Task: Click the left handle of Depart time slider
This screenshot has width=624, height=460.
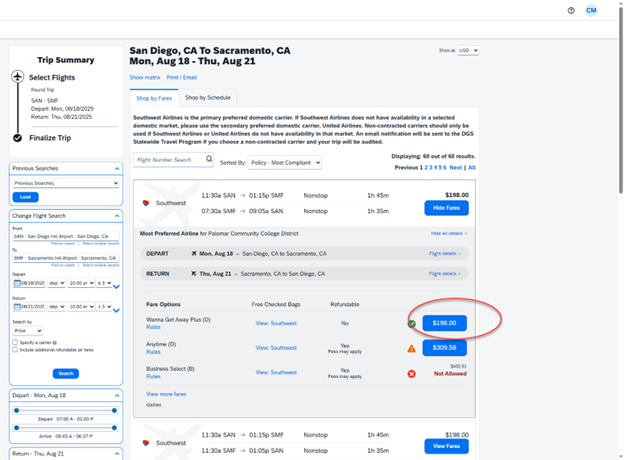Action: click(x=16, y=410)
